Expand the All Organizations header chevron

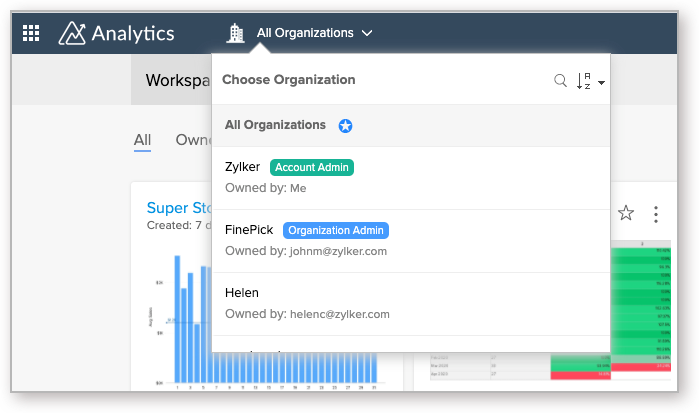point(368,33)
